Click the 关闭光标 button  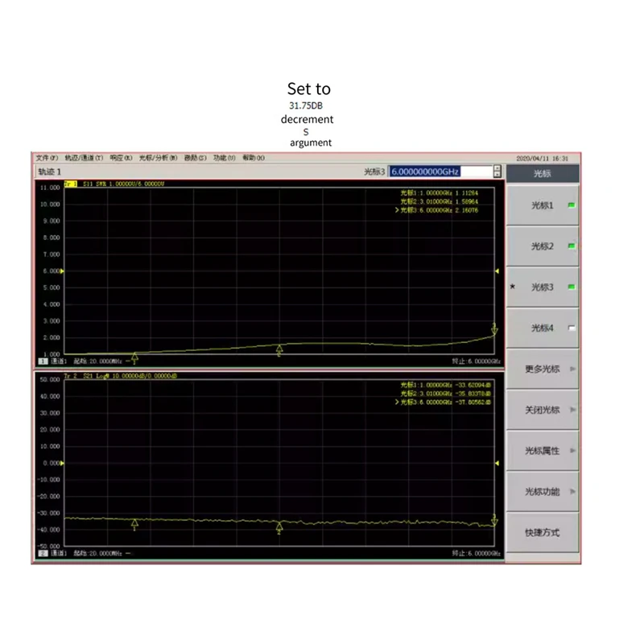click(x=542, y=410)
